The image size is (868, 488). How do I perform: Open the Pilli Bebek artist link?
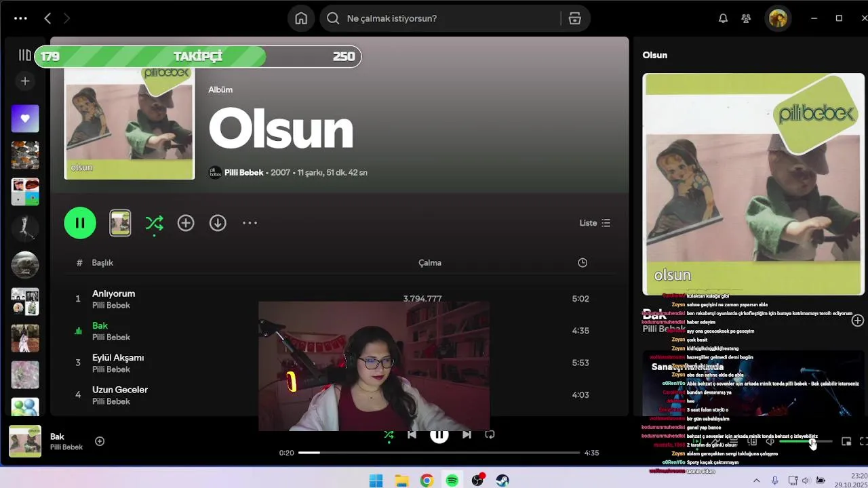(x=243, y=173)
